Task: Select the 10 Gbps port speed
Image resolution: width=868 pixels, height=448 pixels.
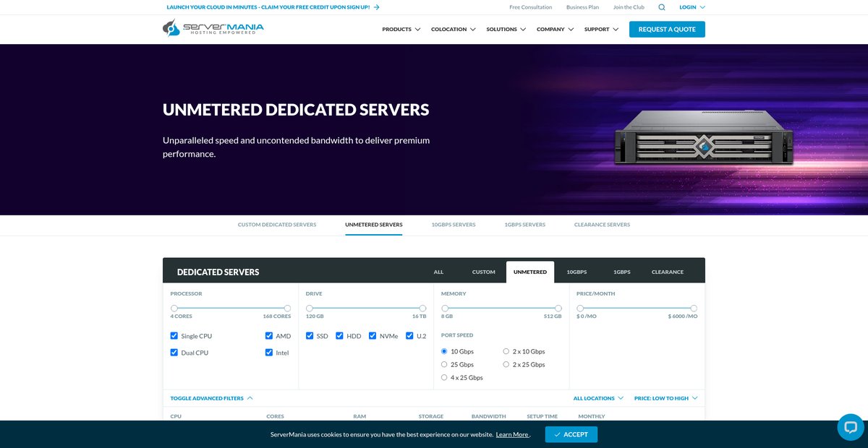Action: coord(444,351)
